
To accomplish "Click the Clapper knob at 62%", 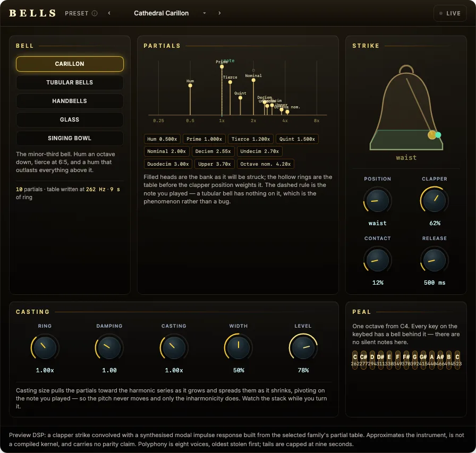I will pyautogui.click(x=435, y=201).
